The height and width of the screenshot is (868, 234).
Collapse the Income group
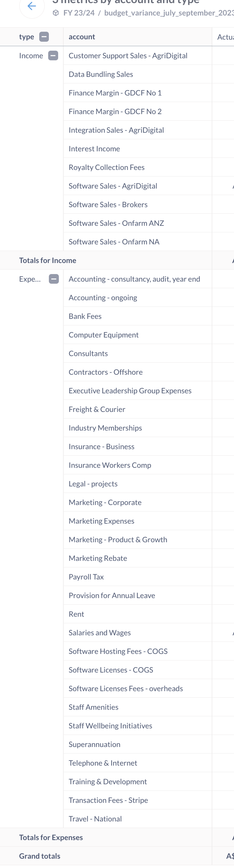(x=53, y=55)
